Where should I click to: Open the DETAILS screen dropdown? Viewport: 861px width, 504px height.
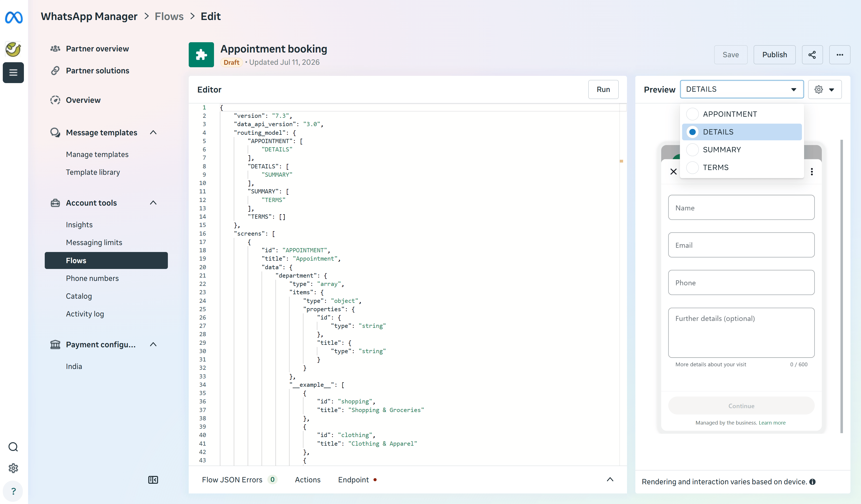coord(741,89)
